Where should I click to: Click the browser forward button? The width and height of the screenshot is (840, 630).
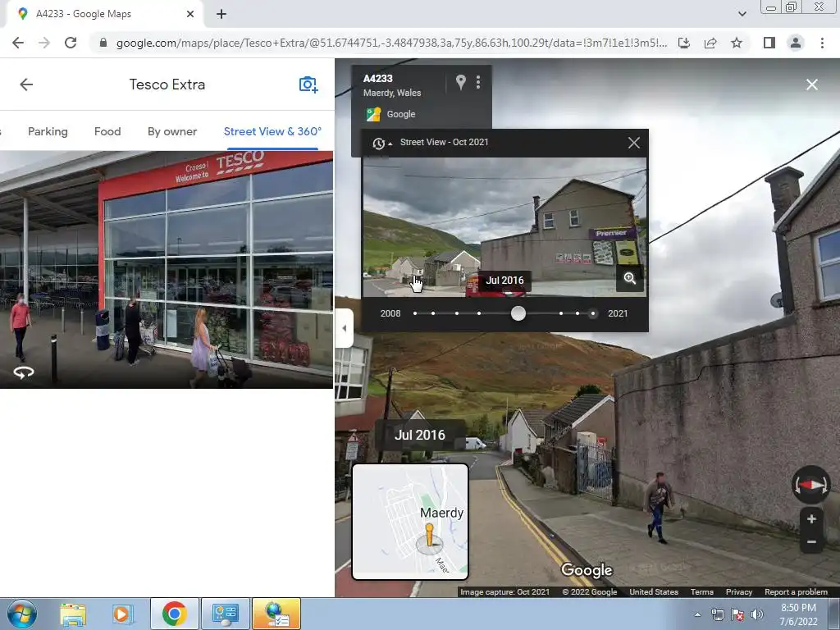pos(44,43)
